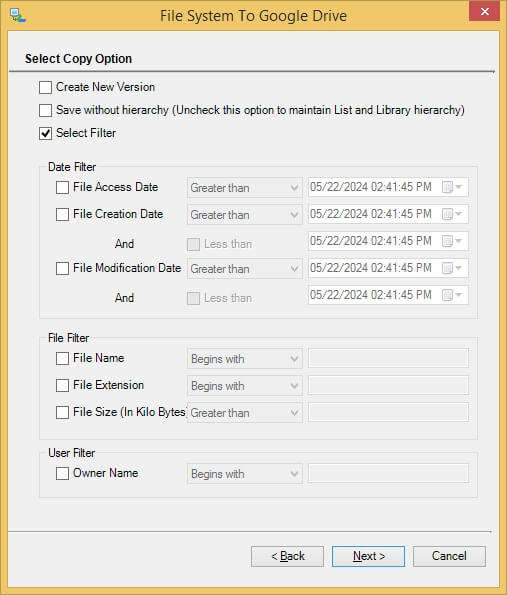Click the File Name value text field
Viewport: 507px width, 595px height.
(388, 358)
